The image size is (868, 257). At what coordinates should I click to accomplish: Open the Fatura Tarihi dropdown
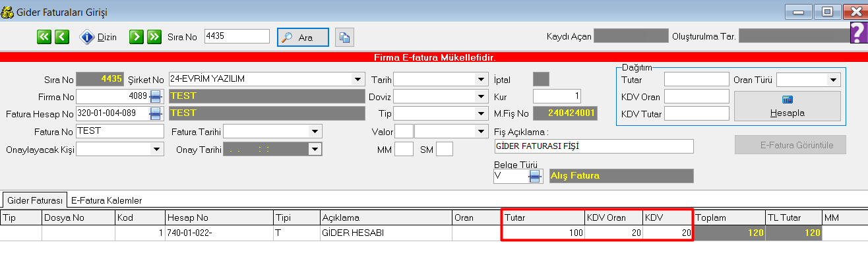(315, 131)
